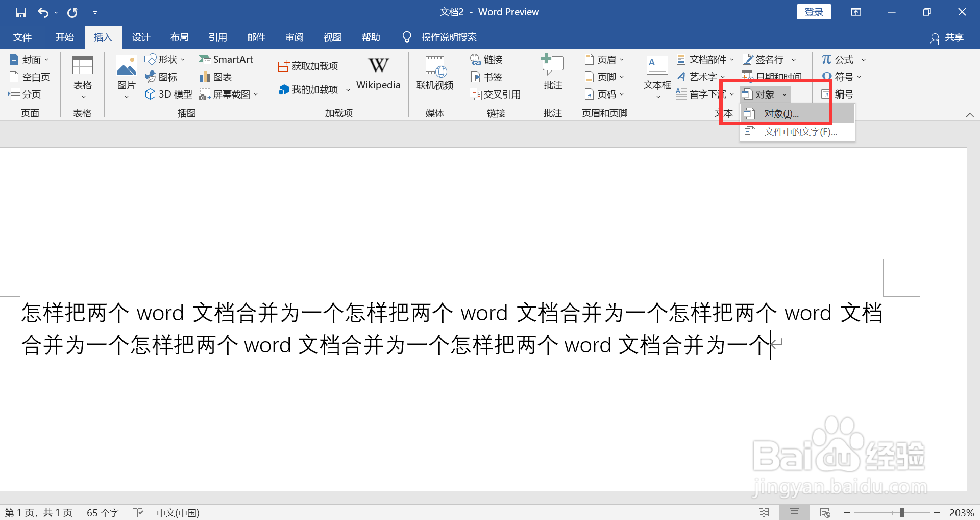Image resolution: width=980 pixels, height=520 pixels.
Task: Open Ribbon Display Options icon
Action: [856, 12]
